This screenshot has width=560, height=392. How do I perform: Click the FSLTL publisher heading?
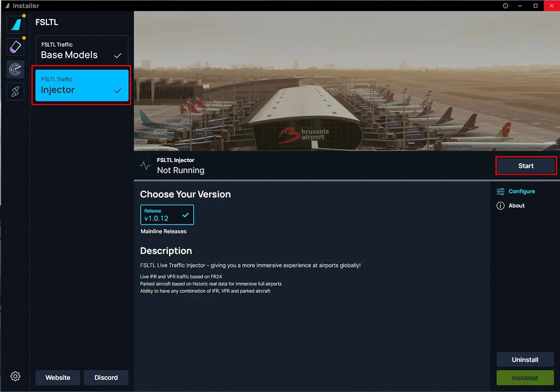pyautogui.click(x=47, y=22)
